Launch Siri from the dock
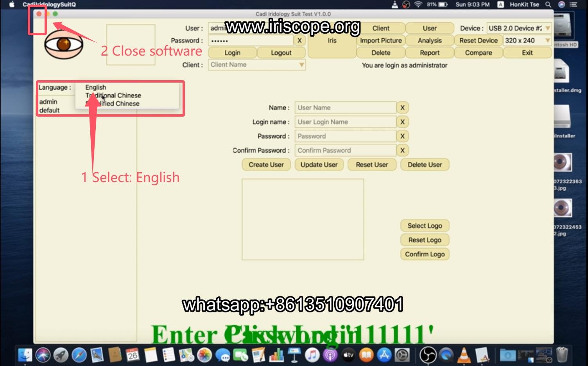 click(43, 355)
